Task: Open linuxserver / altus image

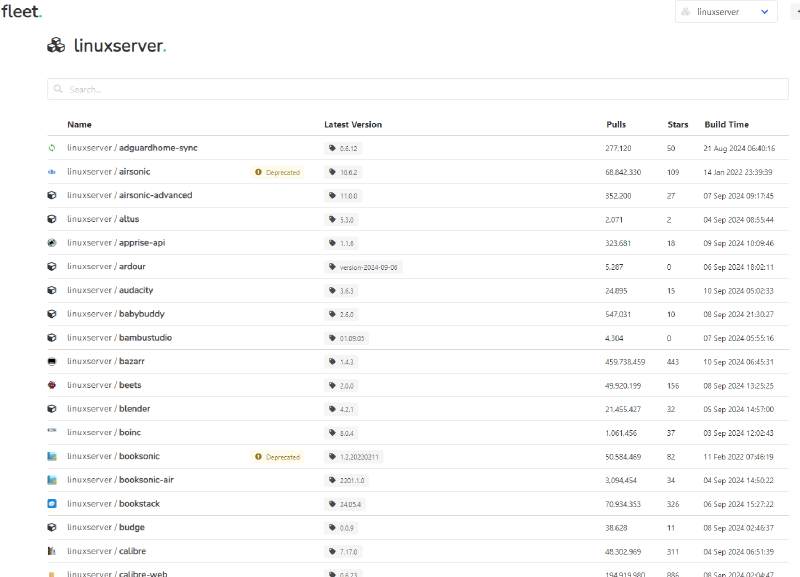Action: (103, 219)
